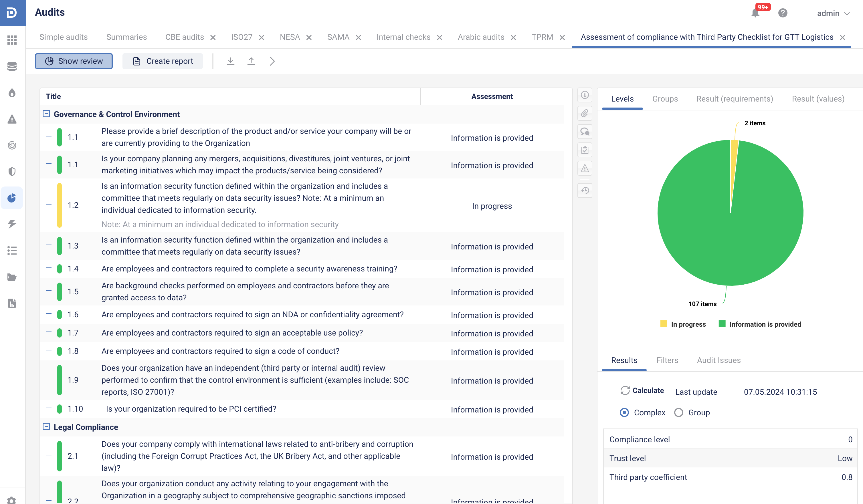The width and height of the screenshot is (863, 504).
Task: Open the help question mark icon
Action: pyautogui.click(x=783, y=13)
